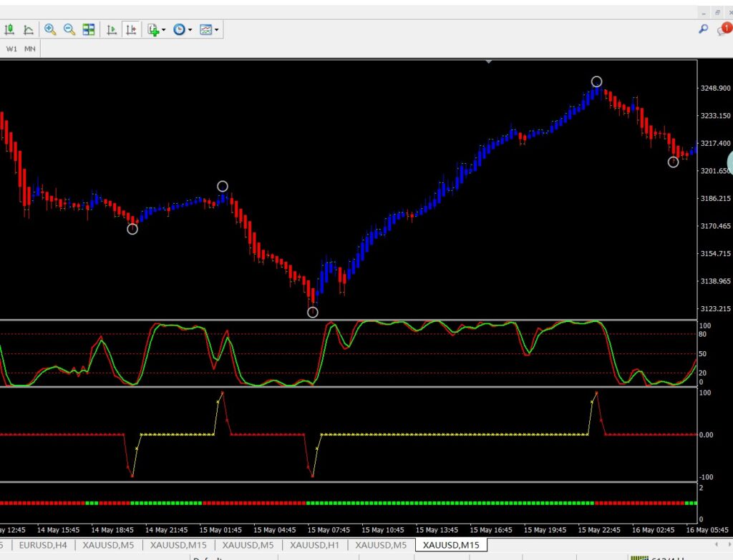Switch to the EURUSD,H4 chart tab
The image size is (733, 560).
(x=43, y=545)
